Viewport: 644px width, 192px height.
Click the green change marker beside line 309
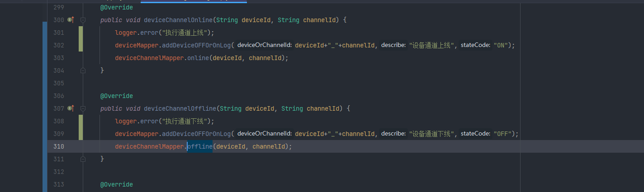(x=80, y=134)
